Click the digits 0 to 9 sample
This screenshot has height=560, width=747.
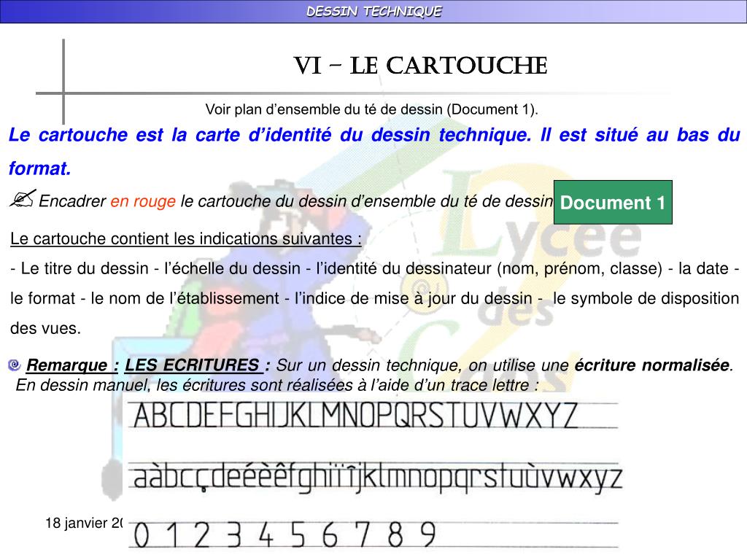click(285, 534)
